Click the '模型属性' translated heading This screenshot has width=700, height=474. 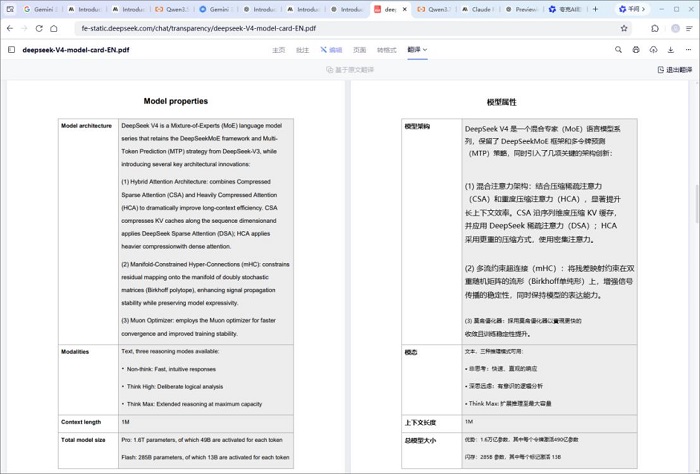(501, 102)
